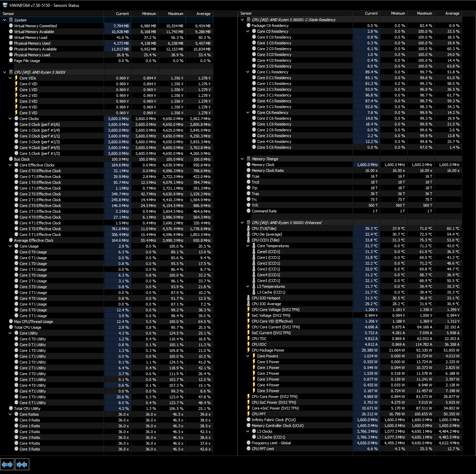
Task: Click the lightning icon beside Core 0 VID
Action: pyautogui.click(x=16, y=84)
